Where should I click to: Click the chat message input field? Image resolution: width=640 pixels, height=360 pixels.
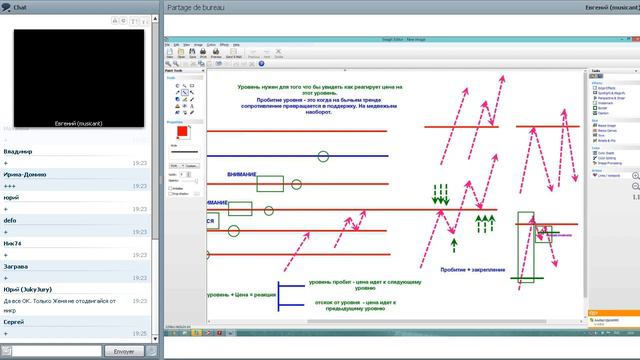57,351
